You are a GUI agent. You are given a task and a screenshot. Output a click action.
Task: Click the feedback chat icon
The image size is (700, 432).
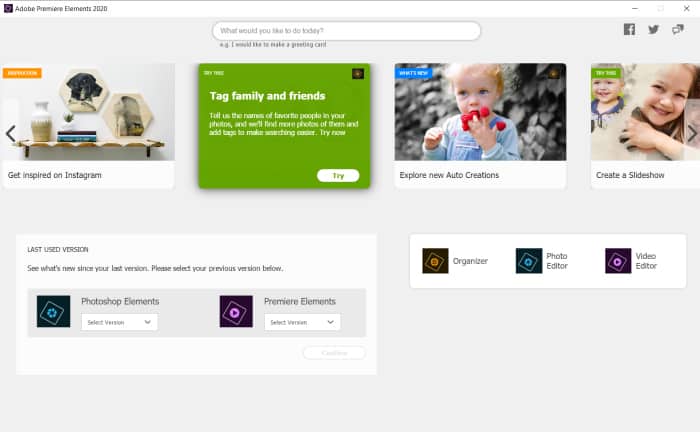tap(678, 29)
